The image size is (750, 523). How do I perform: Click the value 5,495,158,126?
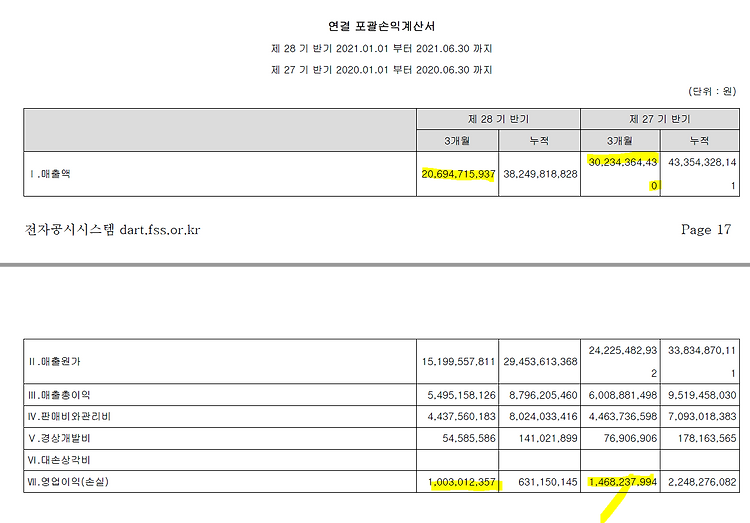pos(461,395)
